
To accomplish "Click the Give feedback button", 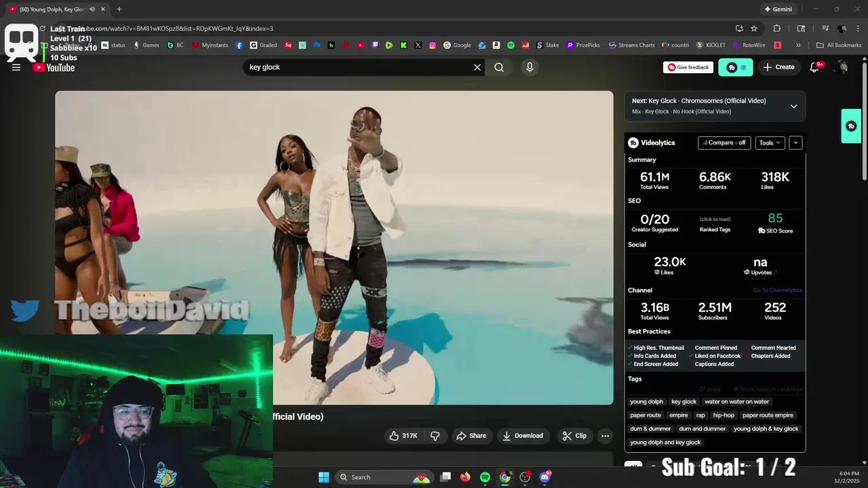I will coord(688,67).
